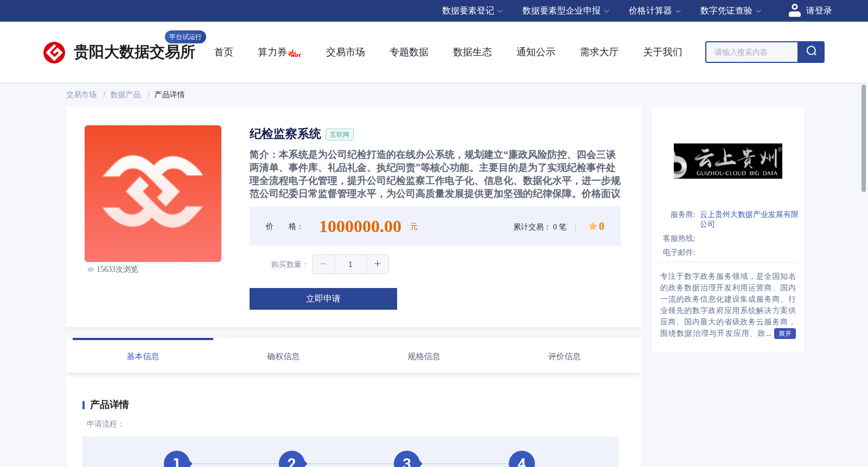Click step 4 circle in application flow
868x467 pixels.
522,459
